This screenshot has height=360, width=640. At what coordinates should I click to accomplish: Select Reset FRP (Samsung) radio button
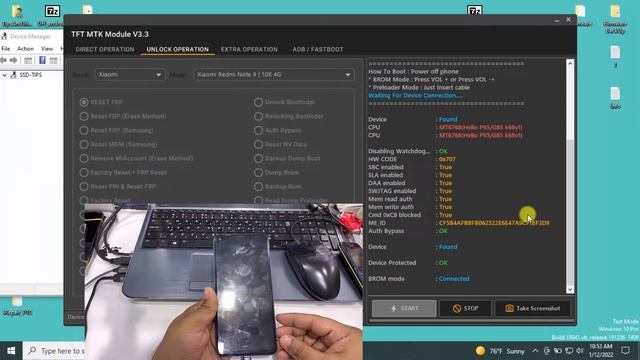tap(84, 130)
